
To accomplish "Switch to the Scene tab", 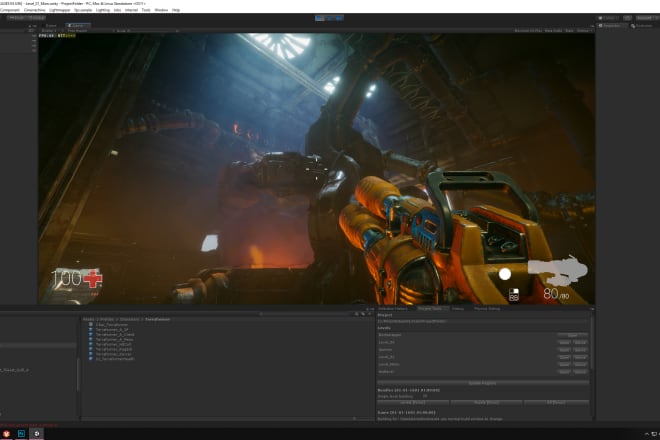I will 50,26.
